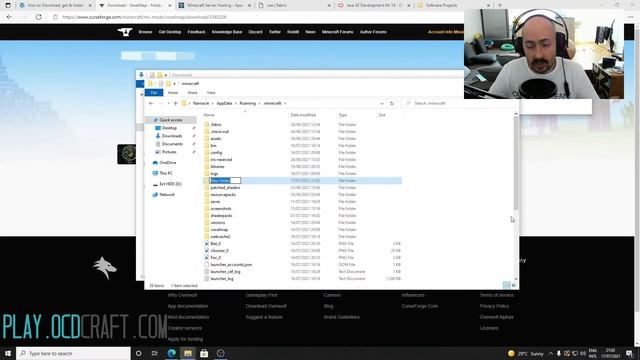
Task: Select the versions folder
Action: click(x=218, y=223)
